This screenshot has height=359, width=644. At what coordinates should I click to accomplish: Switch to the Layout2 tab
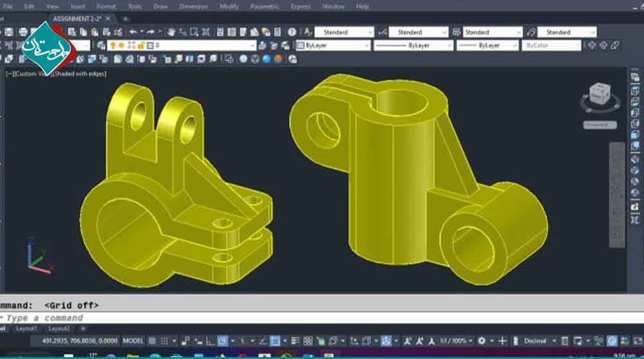[59, 329]
